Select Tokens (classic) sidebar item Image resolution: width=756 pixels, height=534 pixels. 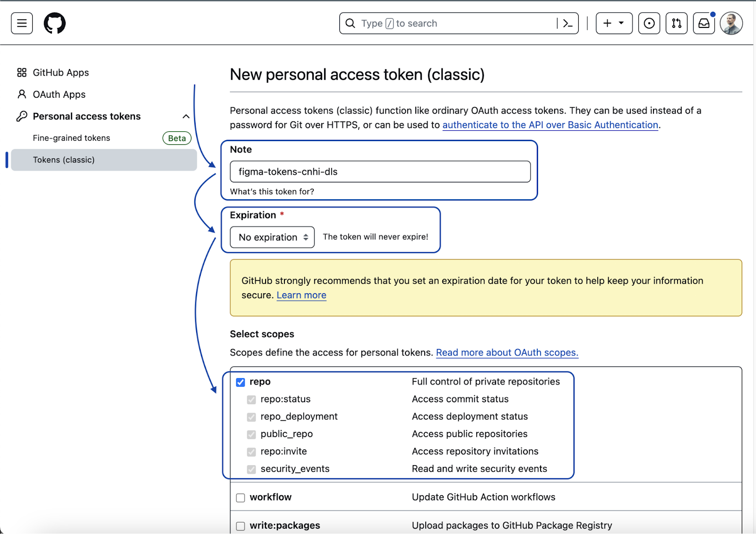(x=104, y=160)
